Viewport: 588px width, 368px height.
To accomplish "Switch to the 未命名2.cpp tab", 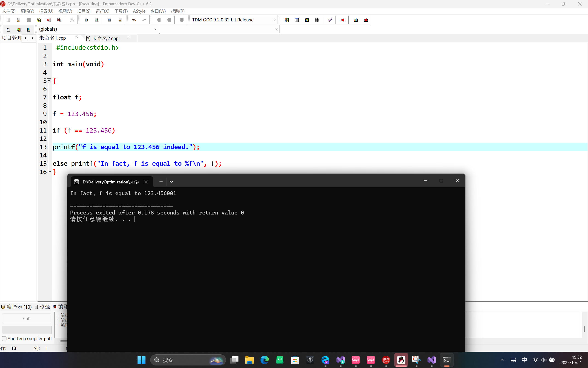I will point(105,38).
